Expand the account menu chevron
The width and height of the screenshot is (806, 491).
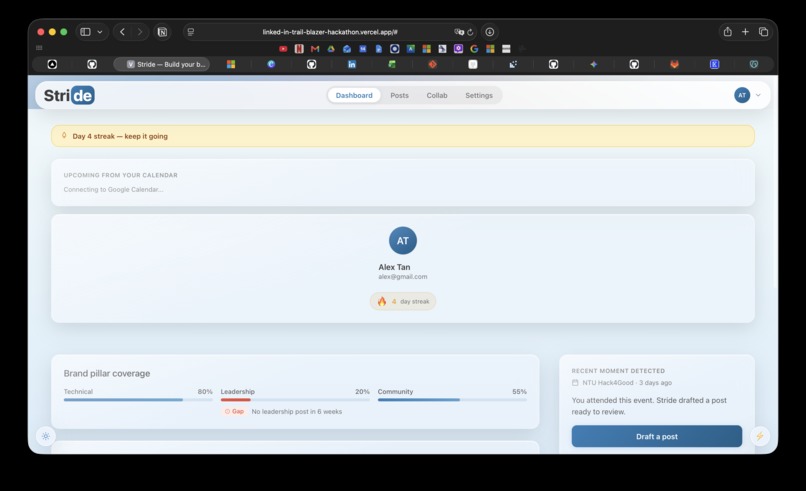(x=758, y=95)
